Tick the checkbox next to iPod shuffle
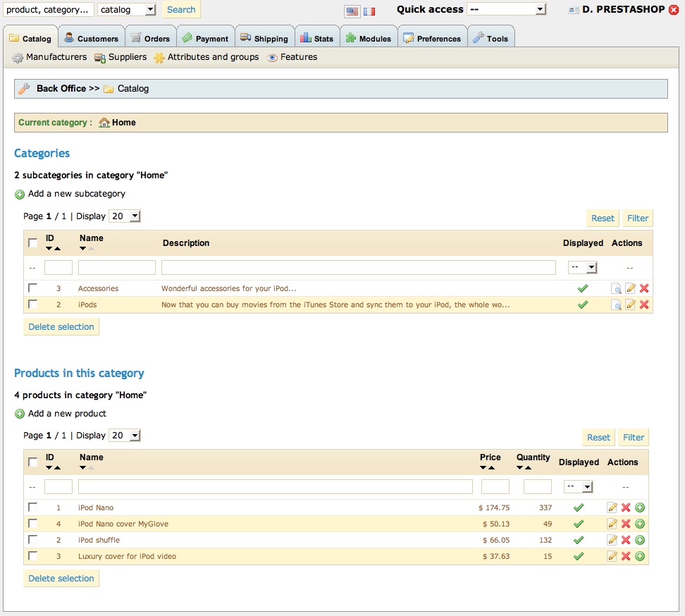 [x=33, y=540]
